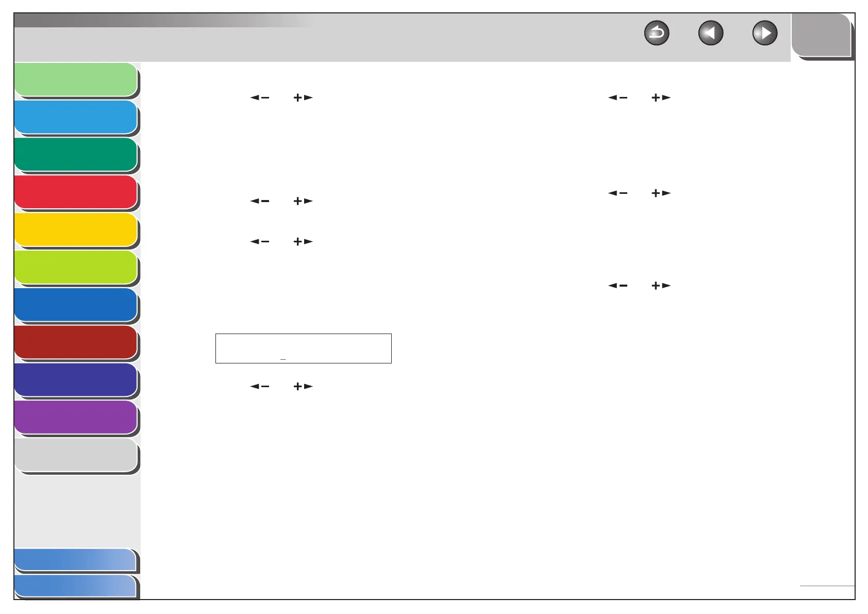Open the sky blue sidebar tab
This screenshot has width=868, height=614.
(x=76, y=118)
